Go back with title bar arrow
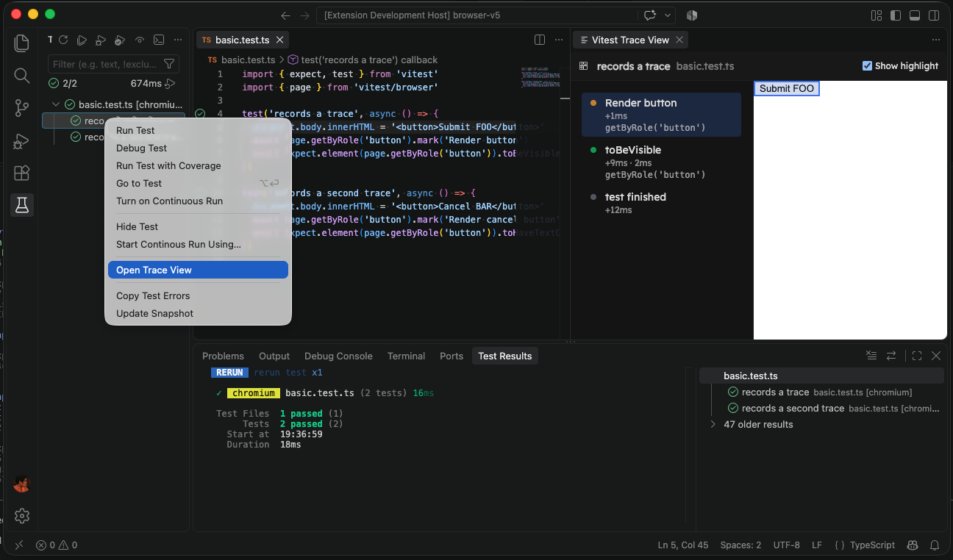Viewport: 953px width, 560px height. pyautogui.click(x=286, y=15)
